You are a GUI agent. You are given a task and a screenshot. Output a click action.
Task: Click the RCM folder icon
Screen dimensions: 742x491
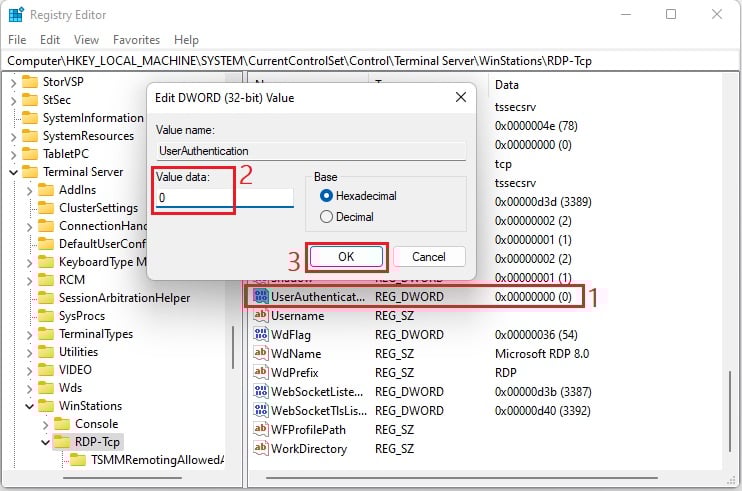tap(46, 280)
